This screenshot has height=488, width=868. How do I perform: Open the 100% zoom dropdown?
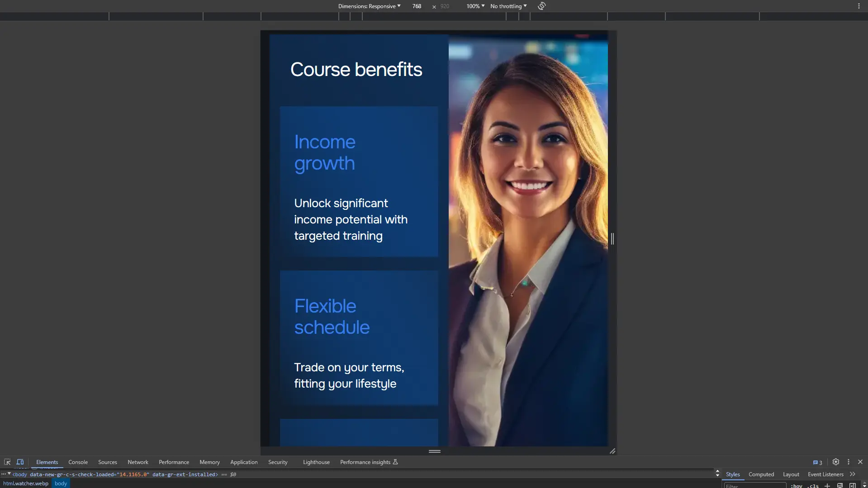[x=475, y=6]
